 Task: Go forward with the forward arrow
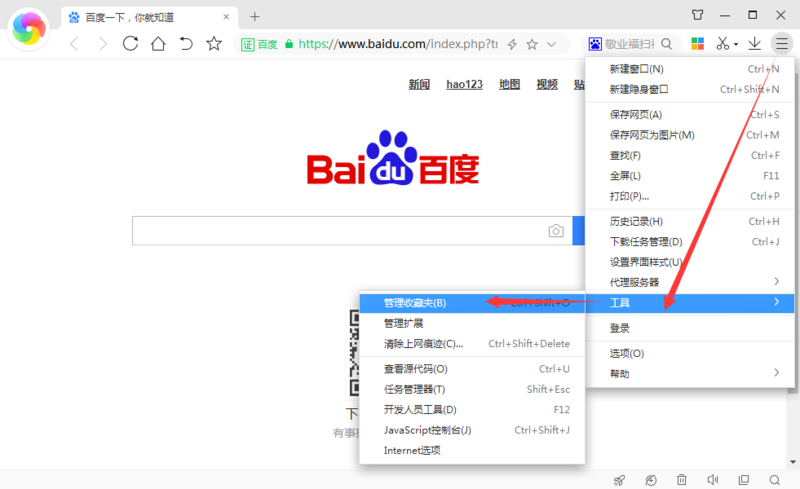pos(103,44)
